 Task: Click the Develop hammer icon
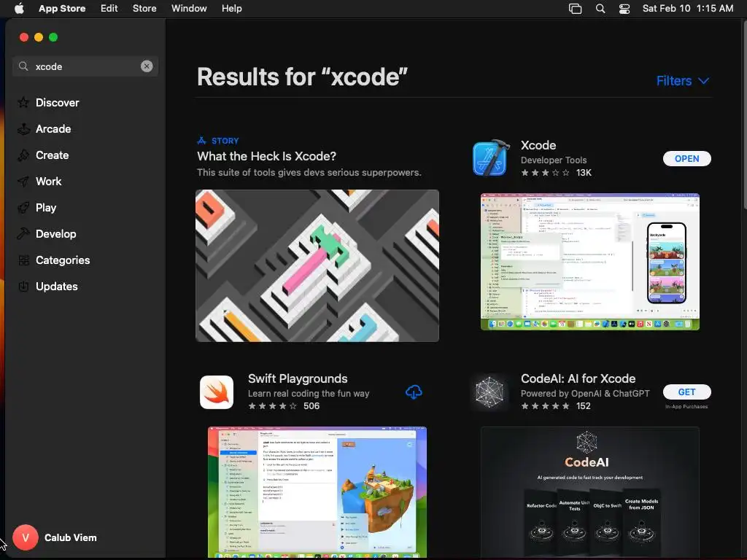tap(23, 233)
